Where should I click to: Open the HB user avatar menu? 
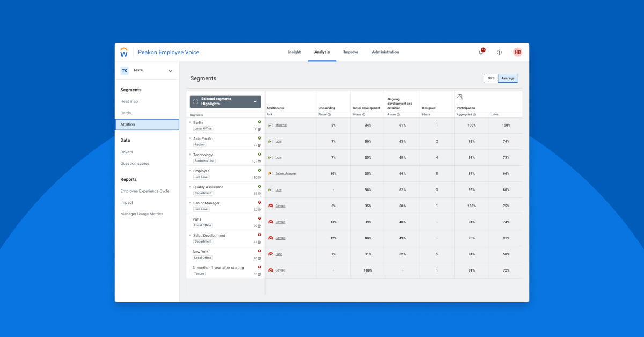point(517,52)
